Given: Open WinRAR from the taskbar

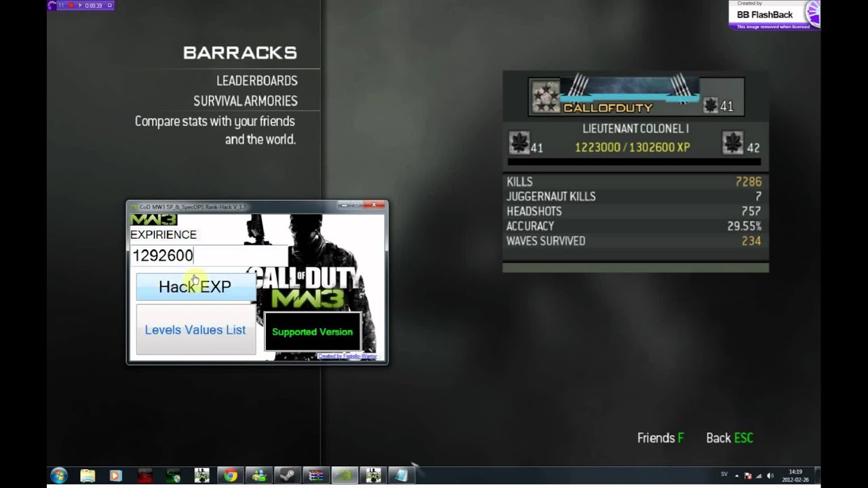Looking at the screenshot, I should (316, 476).
